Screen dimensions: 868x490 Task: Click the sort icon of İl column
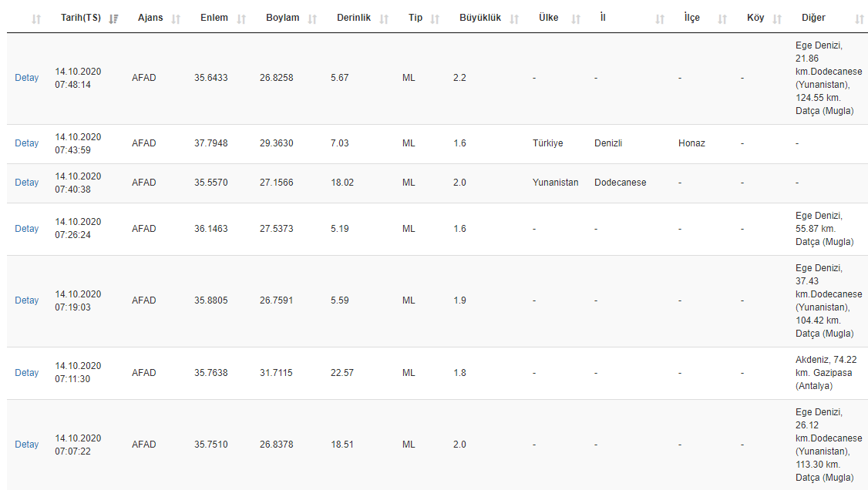(x=659, y=18)
